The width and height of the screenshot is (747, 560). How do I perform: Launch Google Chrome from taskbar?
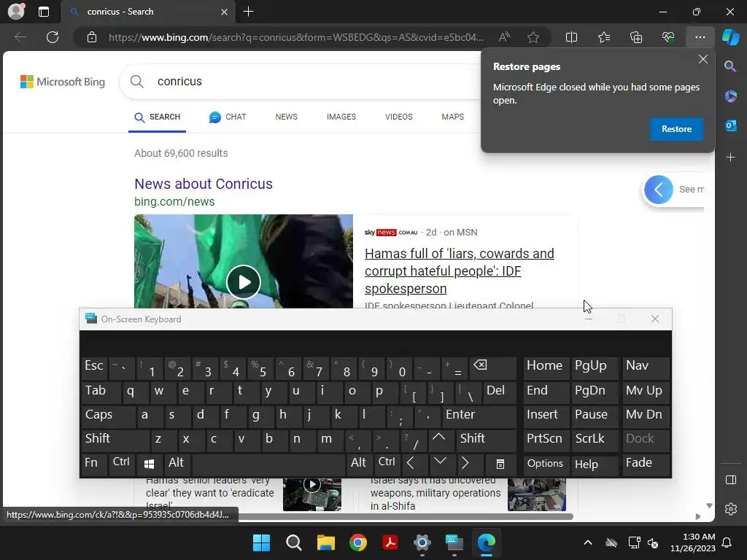click(x=357, y=542)
